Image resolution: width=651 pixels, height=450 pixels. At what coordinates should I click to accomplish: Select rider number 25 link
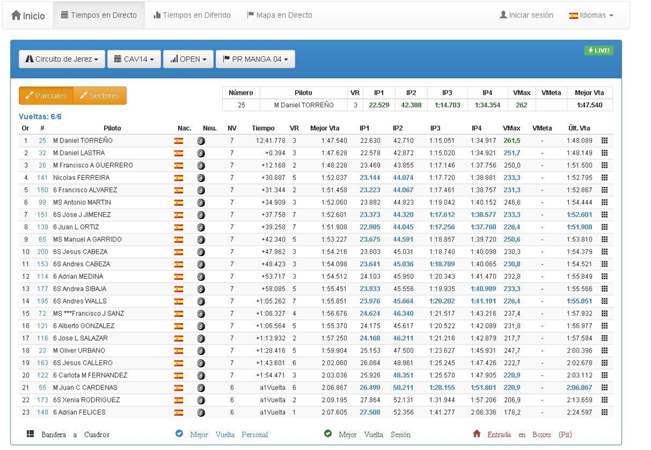click(42, 141)
